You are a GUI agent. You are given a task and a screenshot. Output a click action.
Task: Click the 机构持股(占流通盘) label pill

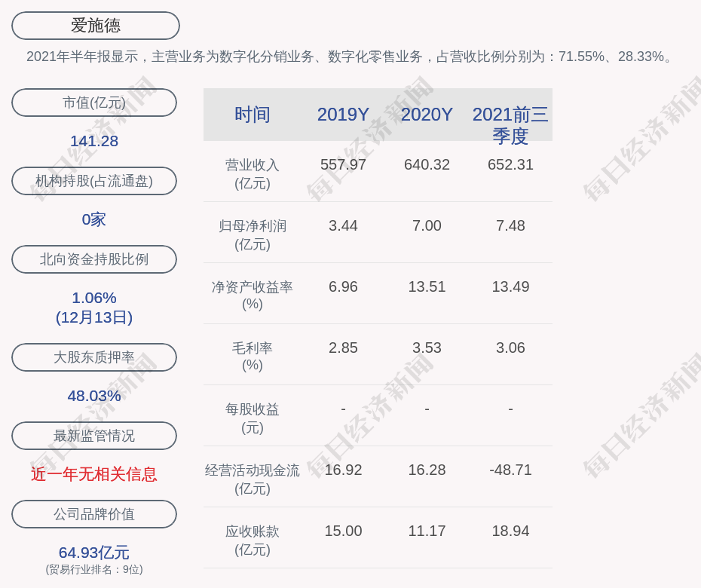click(x=94, y=181)
